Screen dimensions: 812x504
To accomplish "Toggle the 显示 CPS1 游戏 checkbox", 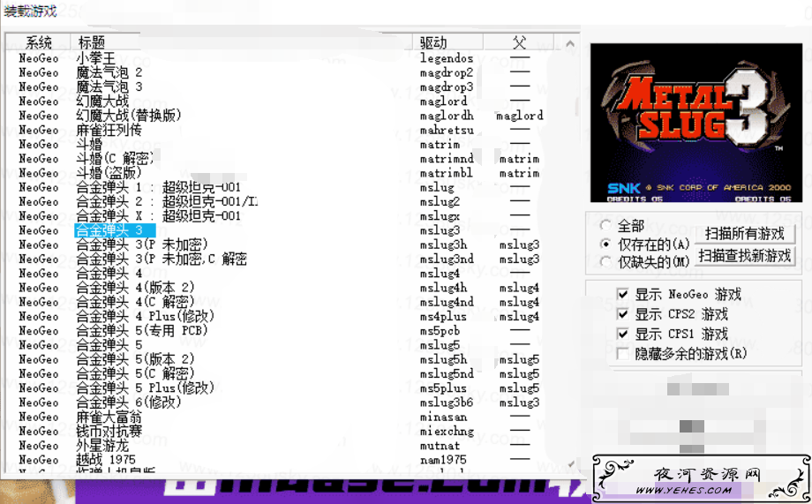I will point(623,335).
